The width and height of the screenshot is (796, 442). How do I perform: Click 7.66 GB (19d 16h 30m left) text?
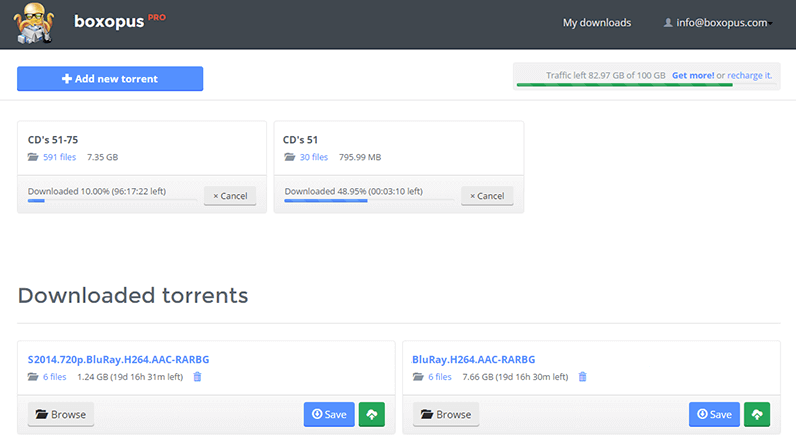tap(515, 377)
